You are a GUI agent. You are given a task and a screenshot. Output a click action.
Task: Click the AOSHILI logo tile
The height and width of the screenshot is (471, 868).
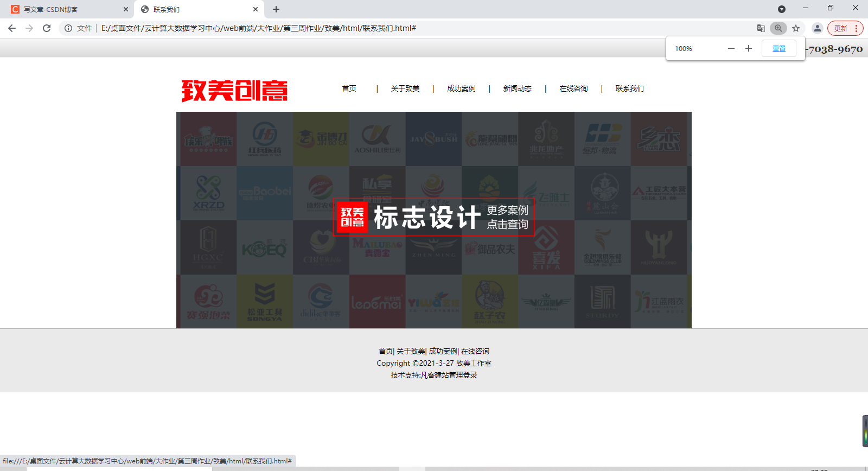tap(377, 139)
